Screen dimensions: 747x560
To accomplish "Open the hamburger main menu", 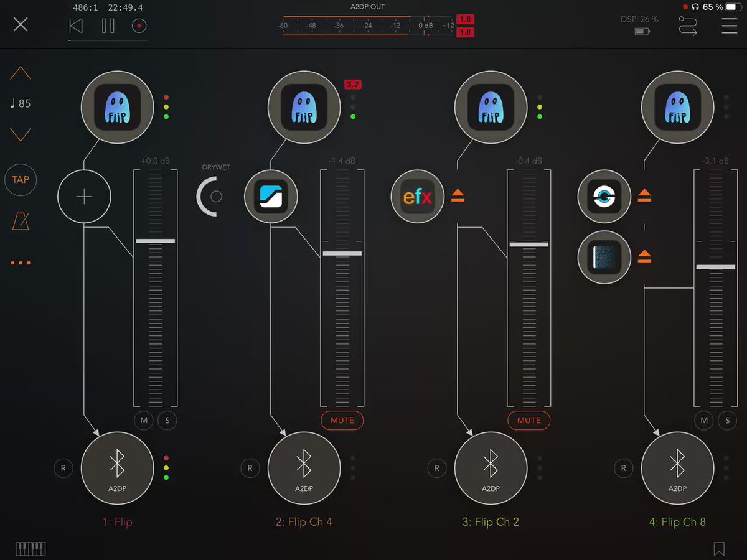I will (729, 26).
